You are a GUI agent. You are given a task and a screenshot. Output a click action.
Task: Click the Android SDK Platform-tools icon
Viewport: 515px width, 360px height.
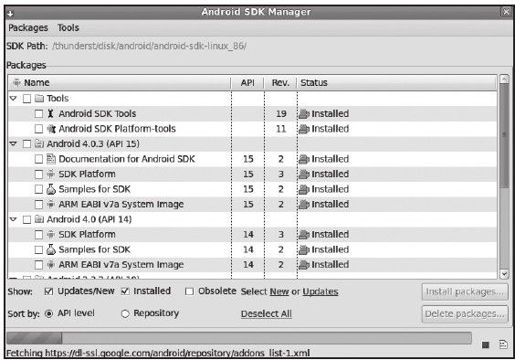pyautogui.click(x=51, y=129)
